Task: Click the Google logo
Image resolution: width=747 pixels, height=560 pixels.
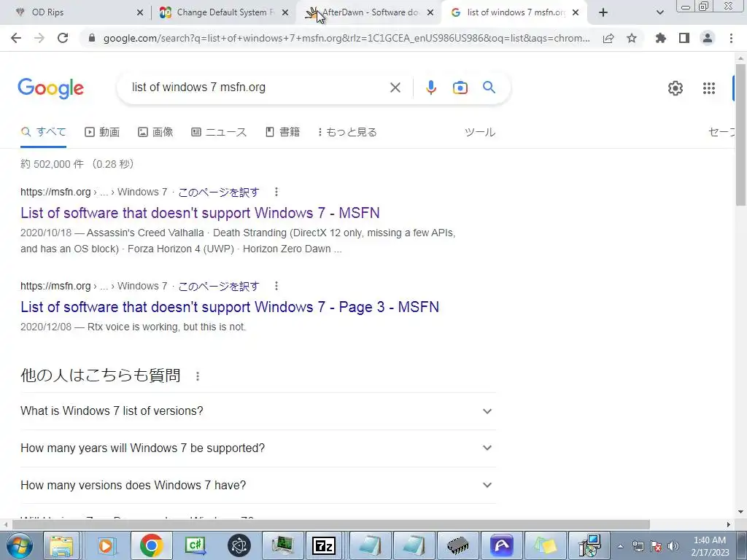Action: (x=51, y=88)
